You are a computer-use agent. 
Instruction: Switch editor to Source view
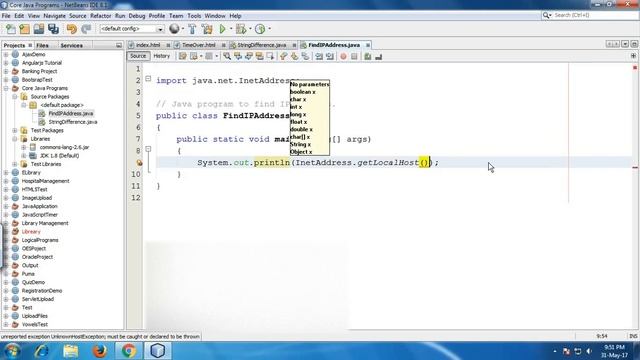pos(138,56)
